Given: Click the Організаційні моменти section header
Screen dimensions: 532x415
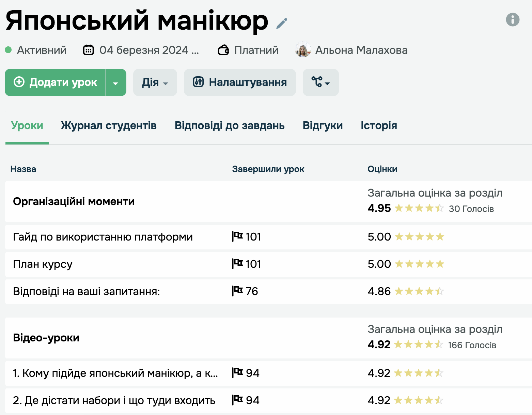Looking at the screenshot, I should (x=74, y=202).
